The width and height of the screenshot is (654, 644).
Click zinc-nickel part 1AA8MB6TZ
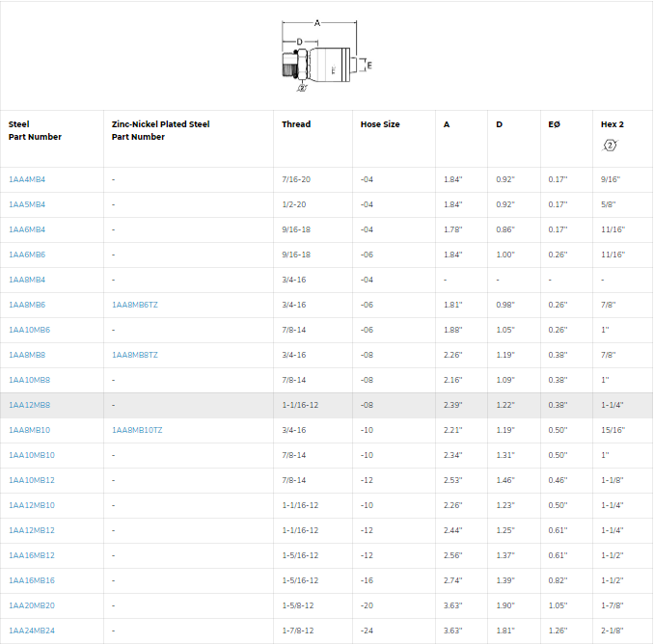pyautogui.click(x=134, y=305)
